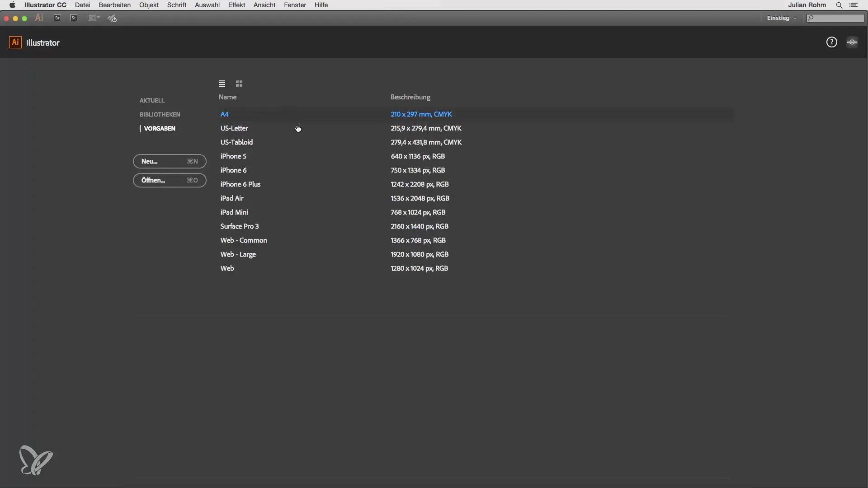Open the Objekt menu
868x488 pixels.
click(149, 5)
